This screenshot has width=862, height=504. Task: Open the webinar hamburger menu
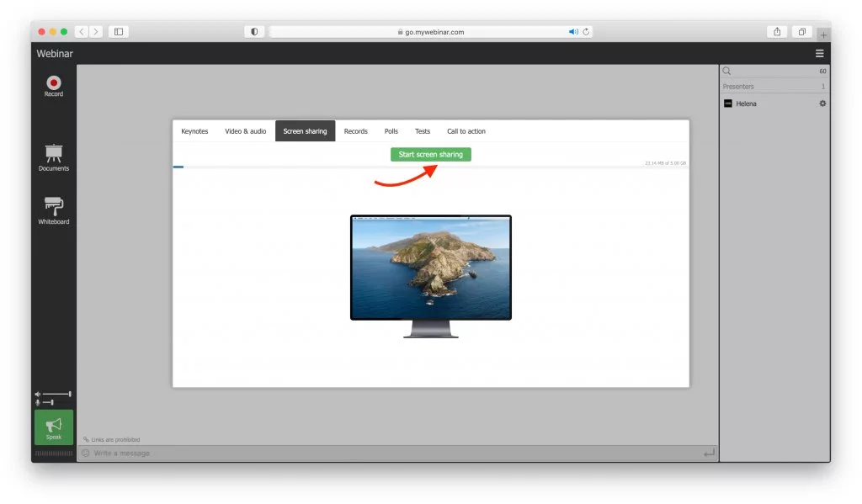(x=820, y=52)
